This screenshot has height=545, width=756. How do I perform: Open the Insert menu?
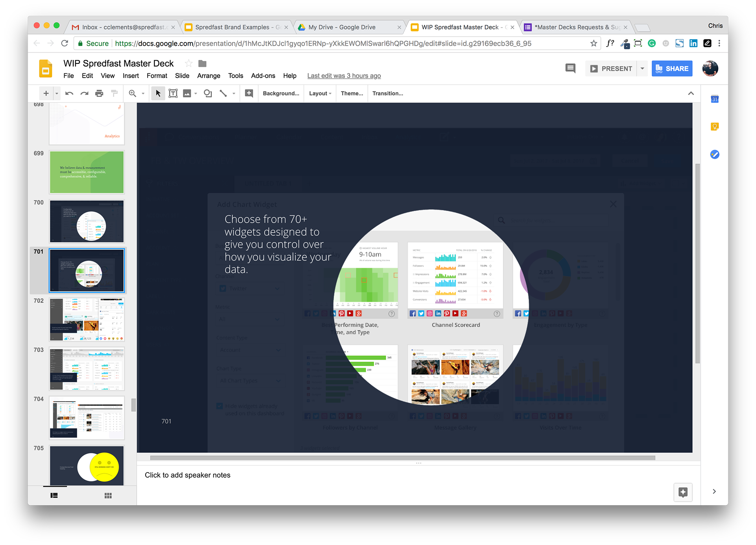130,76
